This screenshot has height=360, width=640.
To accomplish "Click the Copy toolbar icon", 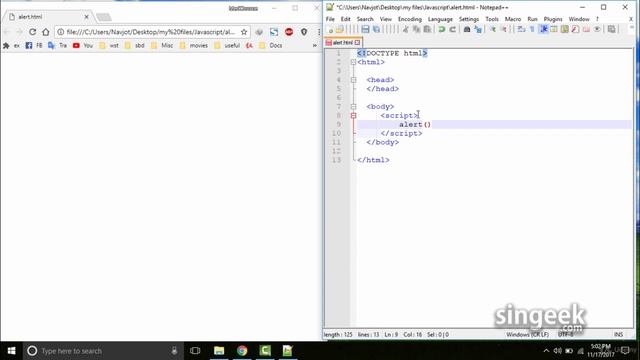I will click(x=416, y=29).
